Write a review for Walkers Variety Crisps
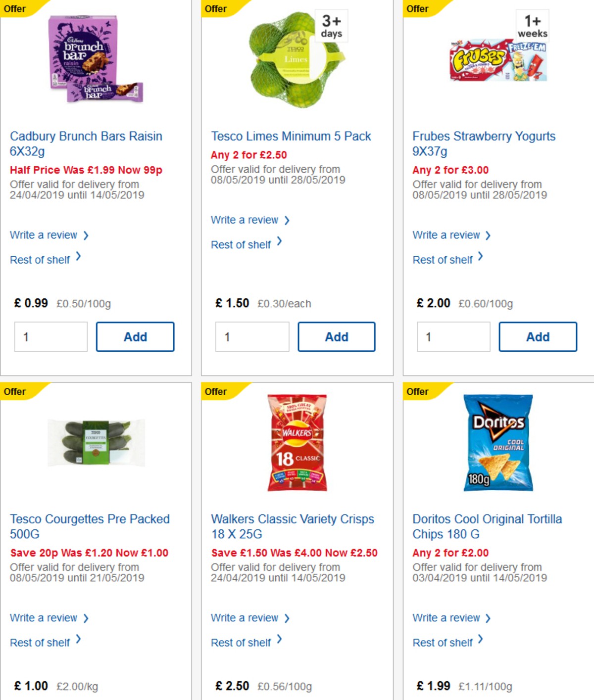This screenshot has width=594, height=700. pyautogui.click(x=245, y=617)
